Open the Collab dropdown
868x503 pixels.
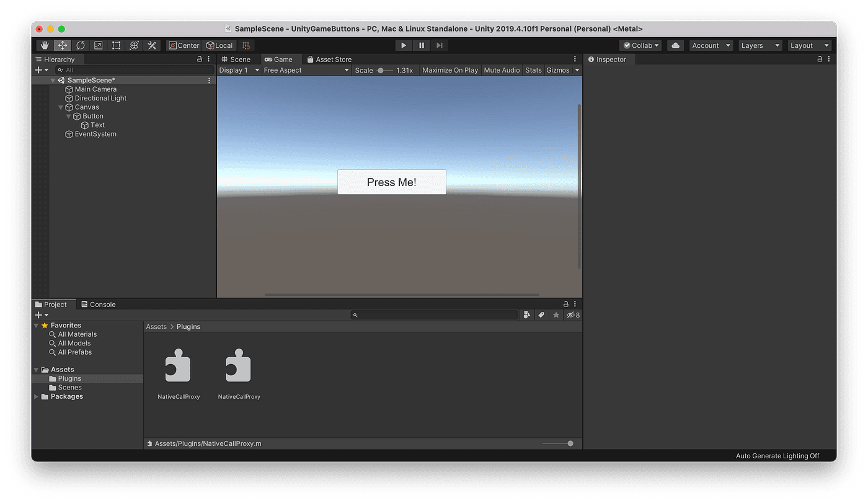pos(640,45)
